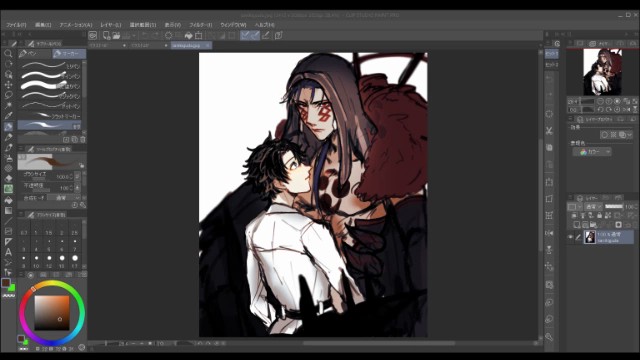640x360 pixels.
Task: Select the Lasso selection tool
Action: point(8,95)
